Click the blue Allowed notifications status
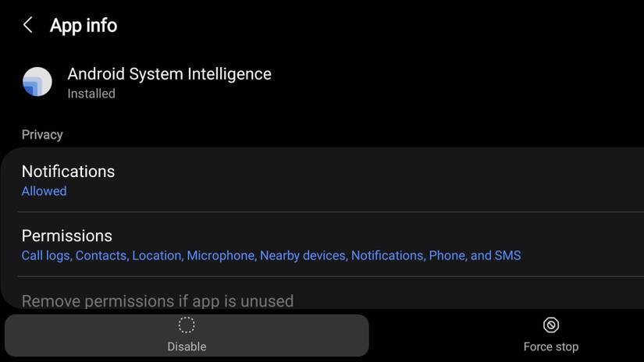Screen dimensions: 644x362 pos(44,191)
